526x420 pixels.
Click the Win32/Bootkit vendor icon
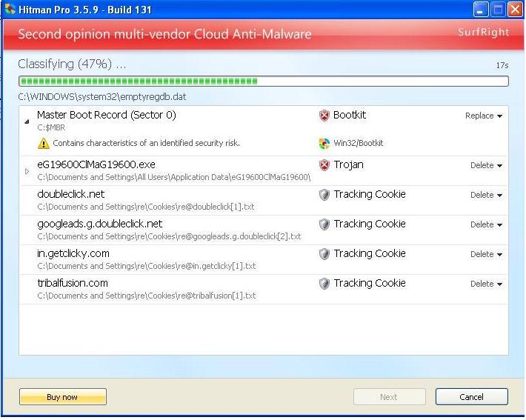coord(324,144)
